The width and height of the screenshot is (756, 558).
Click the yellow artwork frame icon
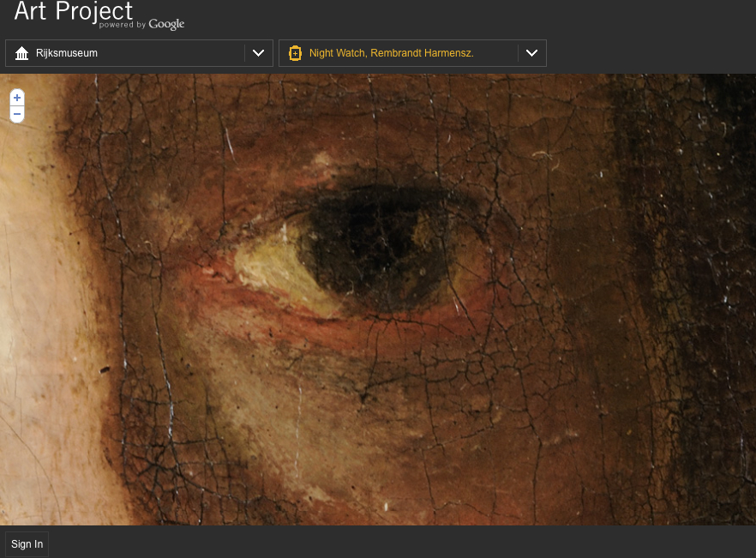296,53
